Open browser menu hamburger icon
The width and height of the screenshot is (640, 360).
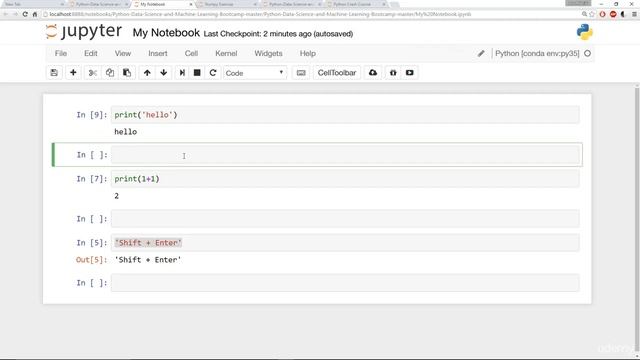(x=634, y=14)
